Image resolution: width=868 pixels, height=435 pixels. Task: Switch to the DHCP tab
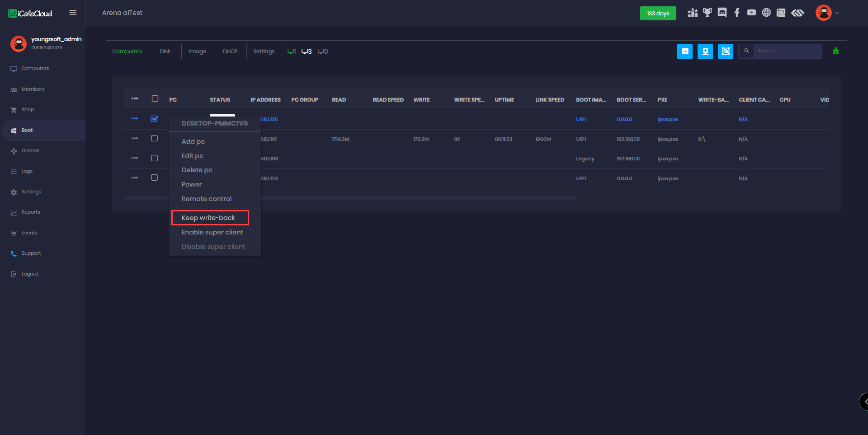(230, 51)
